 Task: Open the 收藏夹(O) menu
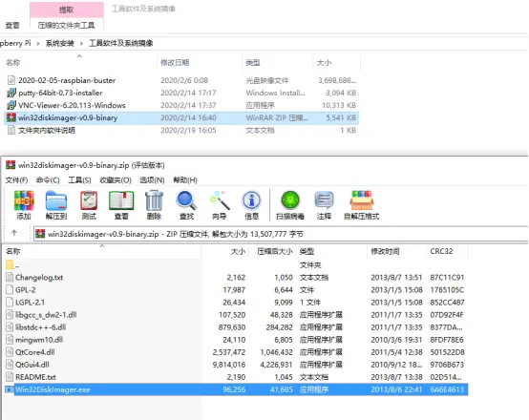116,180
